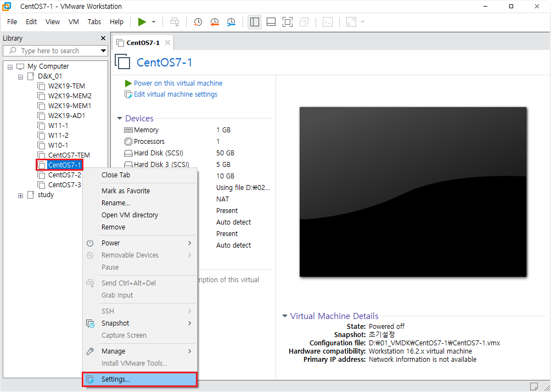Close the CentOS7-1 tab with its X
Screen dimensions: 551x392
tap(167, 42)
